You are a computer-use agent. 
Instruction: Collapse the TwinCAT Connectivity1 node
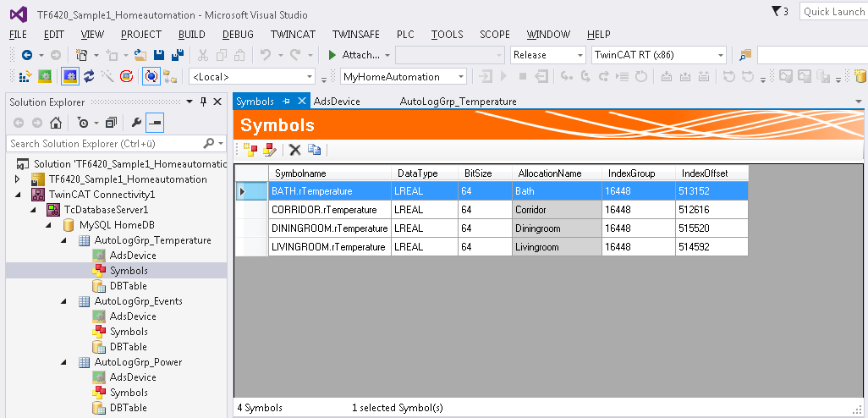[18, 195]
